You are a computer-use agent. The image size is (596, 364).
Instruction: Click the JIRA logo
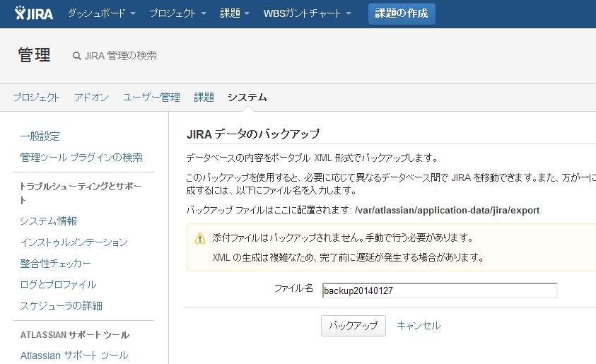click(33, 13)
